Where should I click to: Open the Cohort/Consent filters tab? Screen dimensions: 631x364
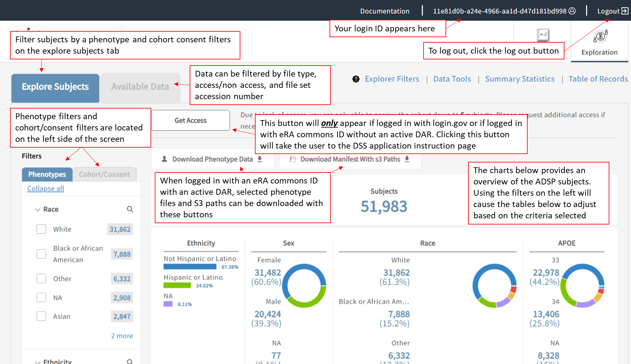coord(104,174)
